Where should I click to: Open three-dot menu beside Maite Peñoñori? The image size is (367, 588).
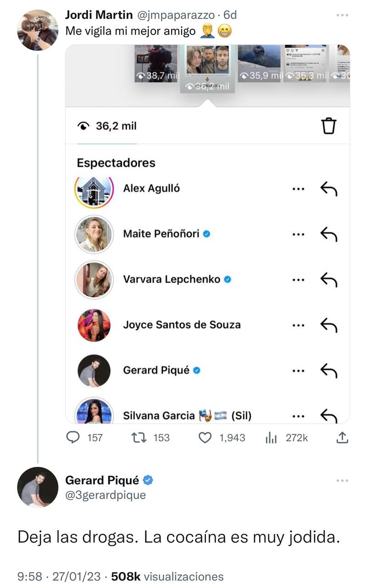click(x=298, y=234)
